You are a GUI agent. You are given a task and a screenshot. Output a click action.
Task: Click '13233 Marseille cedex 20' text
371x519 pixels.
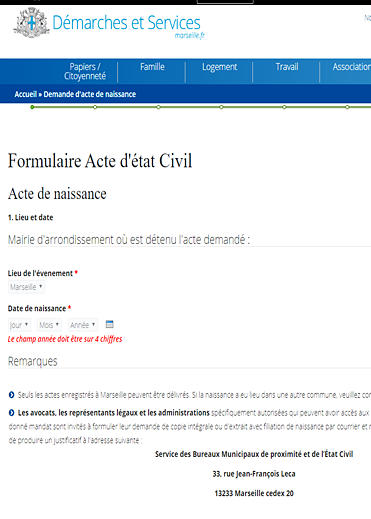(x=254, y=493)
